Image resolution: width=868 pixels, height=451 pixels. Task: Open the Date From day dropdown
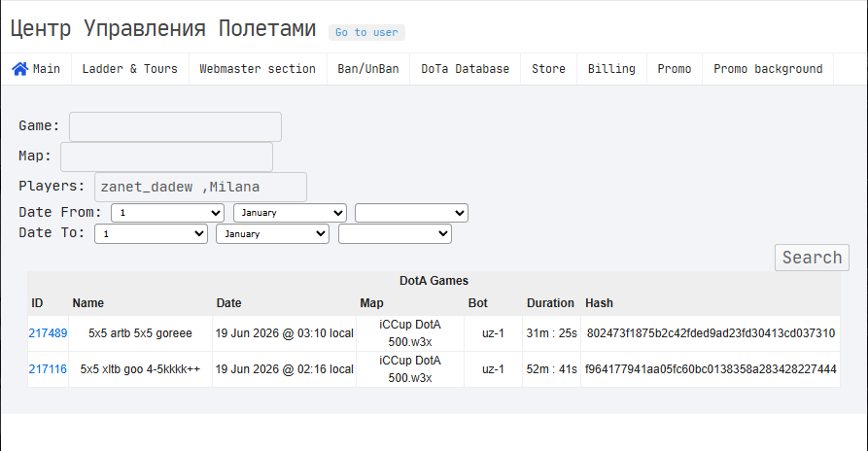pos(168,213)
